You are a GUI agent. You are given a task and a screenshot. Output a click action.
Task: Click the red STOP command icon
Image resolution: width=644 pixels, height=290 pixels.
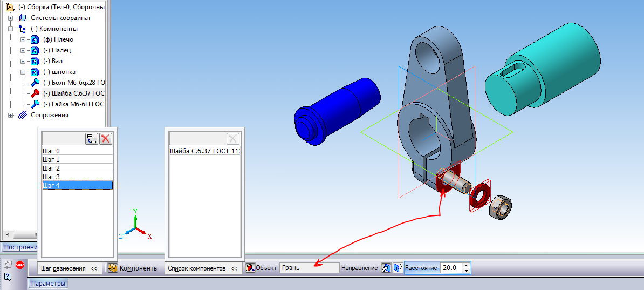pyautogui.click(x=20, y=265)
